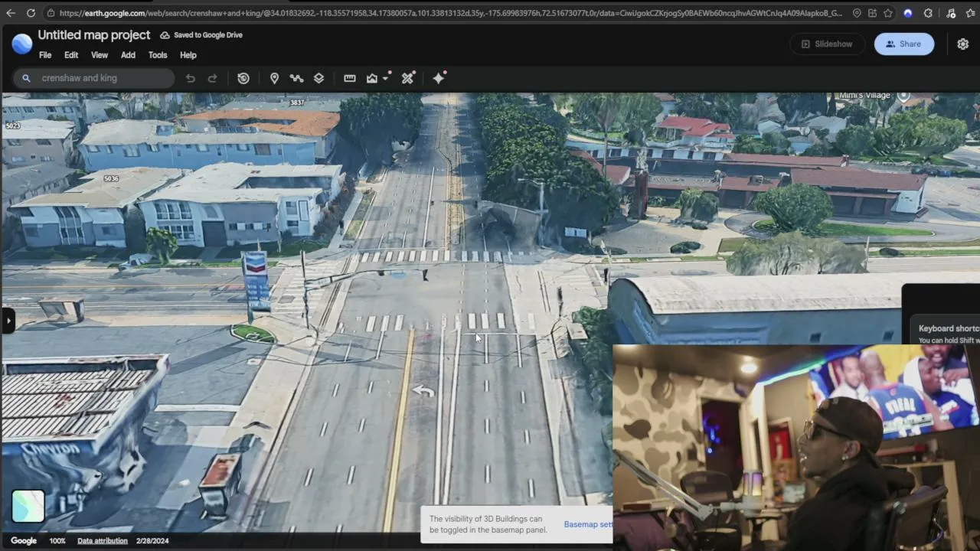Open the imagery dropdown arrow in toolbar
The image size is (980, 551).
pos(386,78)
